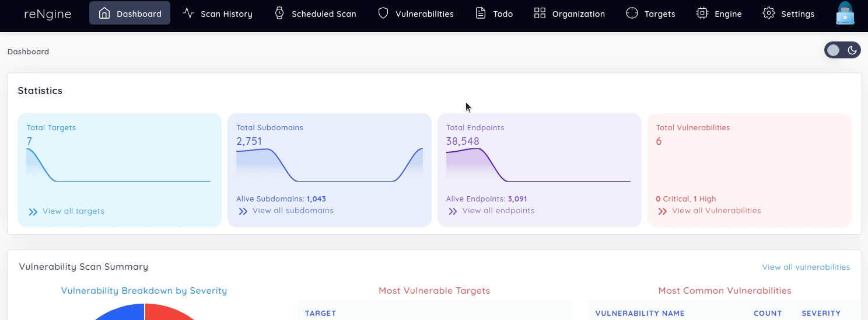
Task: Open the user avatar menu
Action: (x=845, y=13)
